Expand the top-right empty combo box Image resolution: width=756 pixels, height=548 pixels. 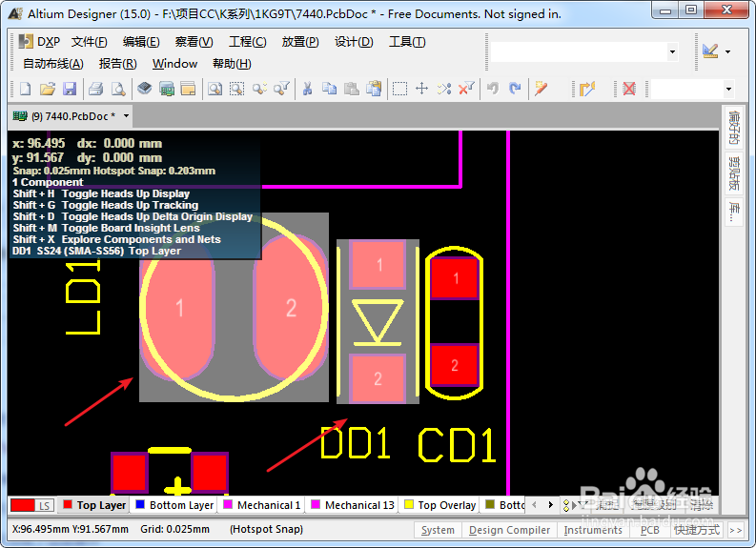click(x=672, y=52)
